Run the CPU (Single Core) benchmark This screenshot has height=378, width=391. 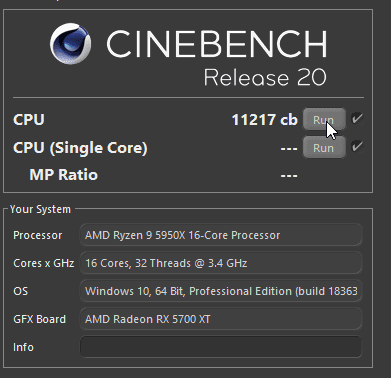[324, 147]
